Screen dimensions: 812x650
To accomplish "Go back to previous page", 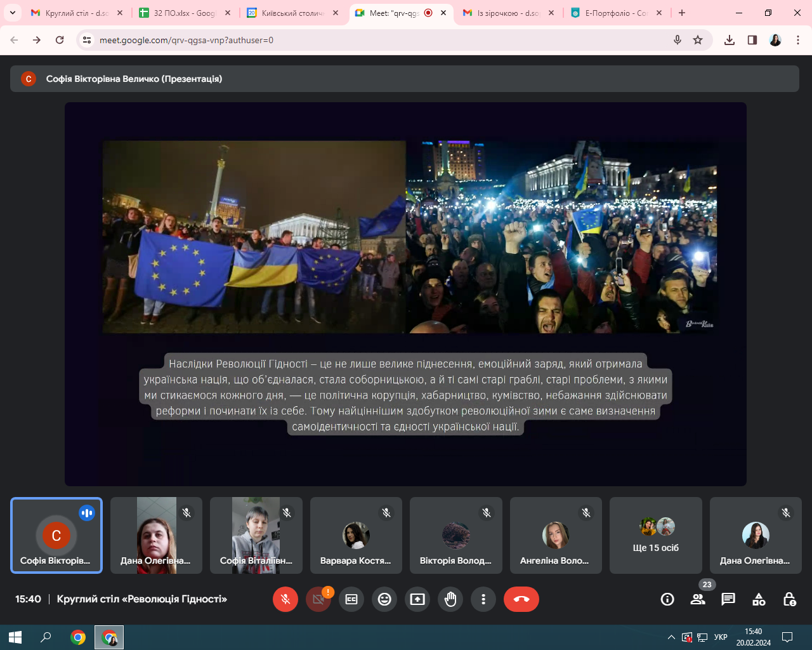I will click(14, 40).
